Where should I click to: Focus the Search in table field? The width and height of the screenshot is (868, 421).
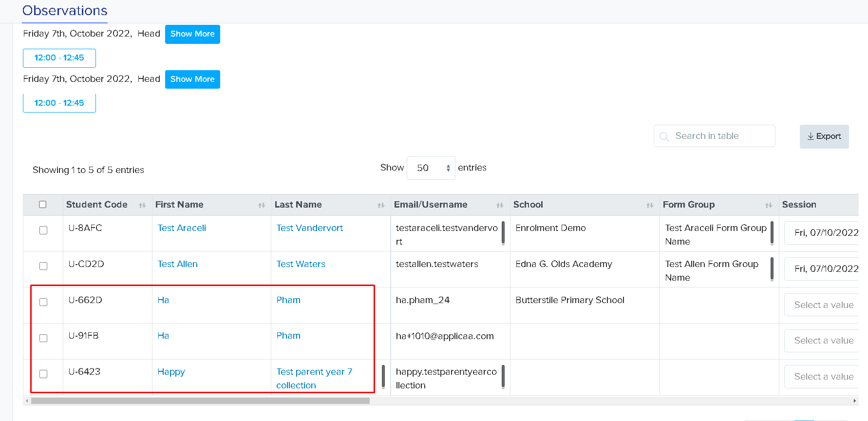point(715,136)
